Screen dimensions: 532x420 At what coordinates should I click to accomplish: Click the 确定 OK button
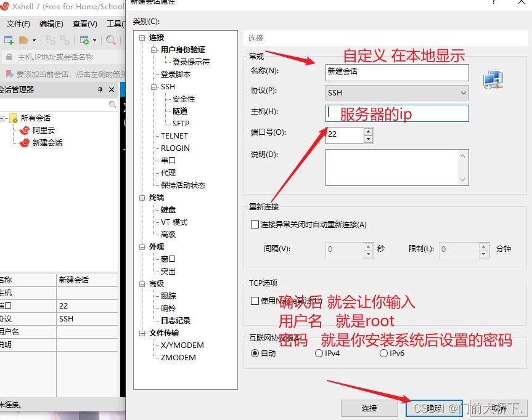pyautogui.click(x=434, y=408)
